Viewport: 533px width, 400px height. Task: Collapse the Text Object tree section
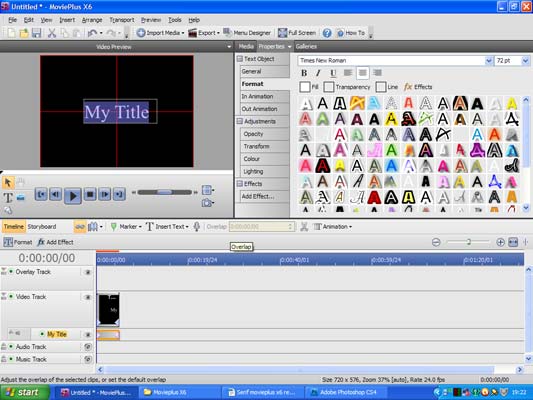(x=240, y=59)
